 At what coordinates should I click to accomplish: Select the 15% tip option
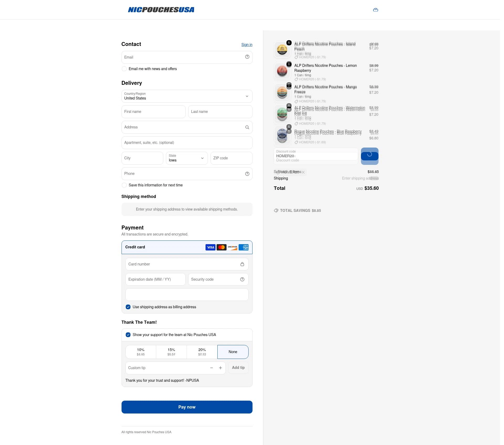coord(171,352)
